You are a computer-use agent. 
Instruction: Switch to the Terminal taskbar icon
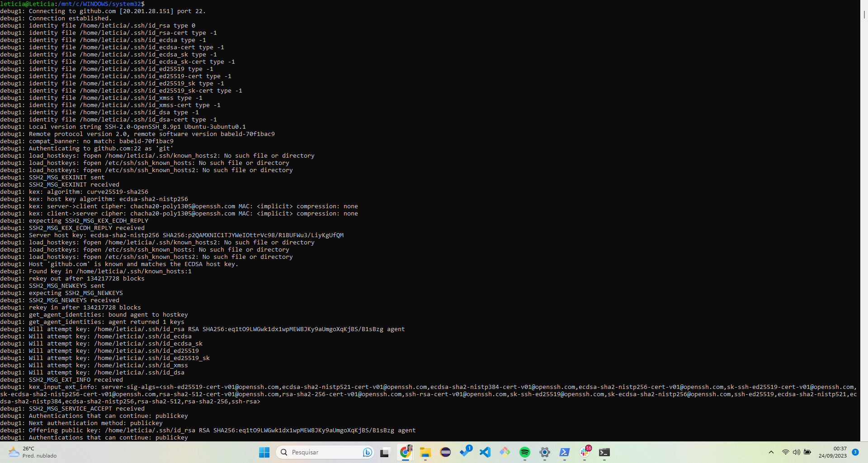[604, 452]
